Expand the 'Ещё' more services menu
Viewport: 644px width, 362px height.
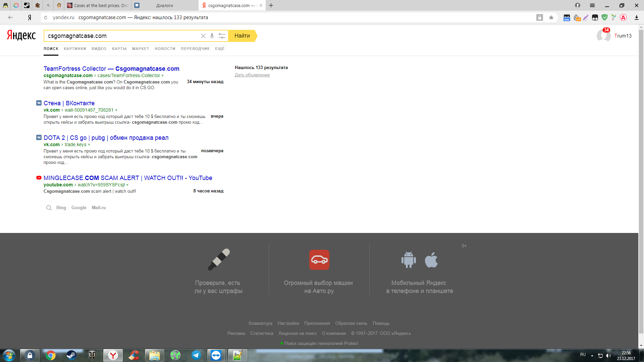coord(220,49)
